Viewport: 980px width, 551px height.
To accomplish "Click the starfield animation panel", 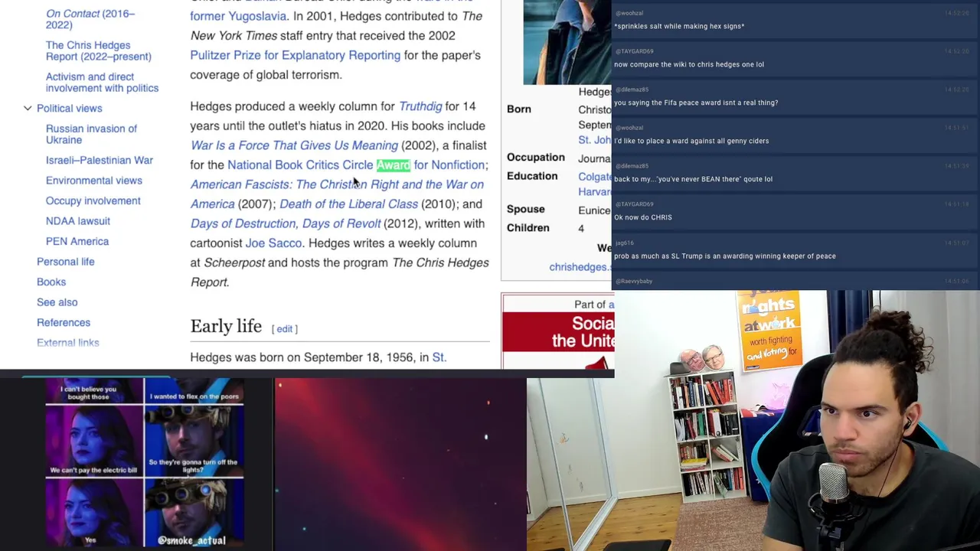I will click(400, 464).
